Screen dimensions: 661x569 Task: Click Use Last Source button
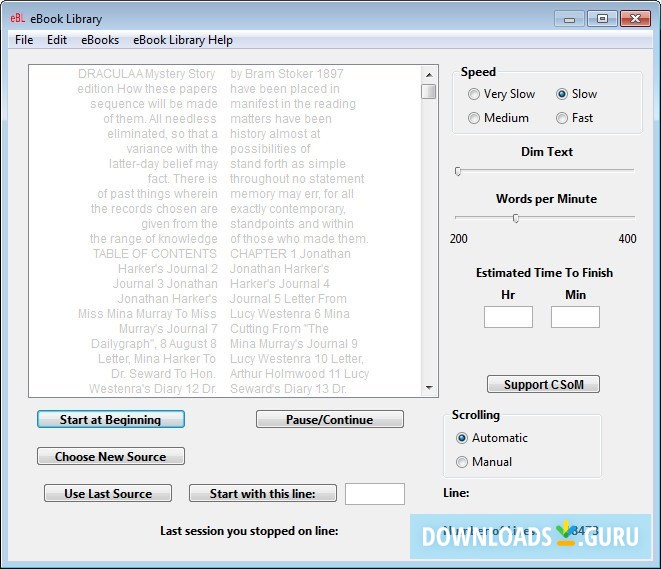tap(108, 493)
